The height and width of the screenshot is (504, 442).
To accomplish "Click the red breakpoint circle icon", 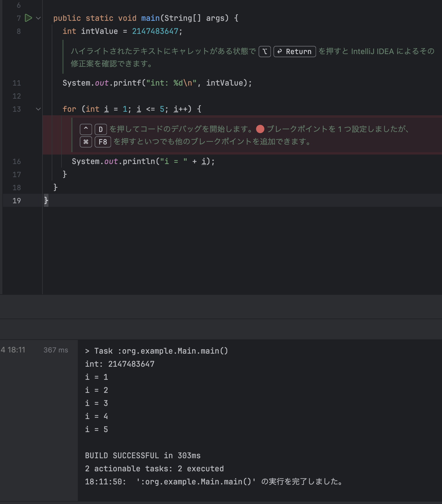I will pos(260,129).
